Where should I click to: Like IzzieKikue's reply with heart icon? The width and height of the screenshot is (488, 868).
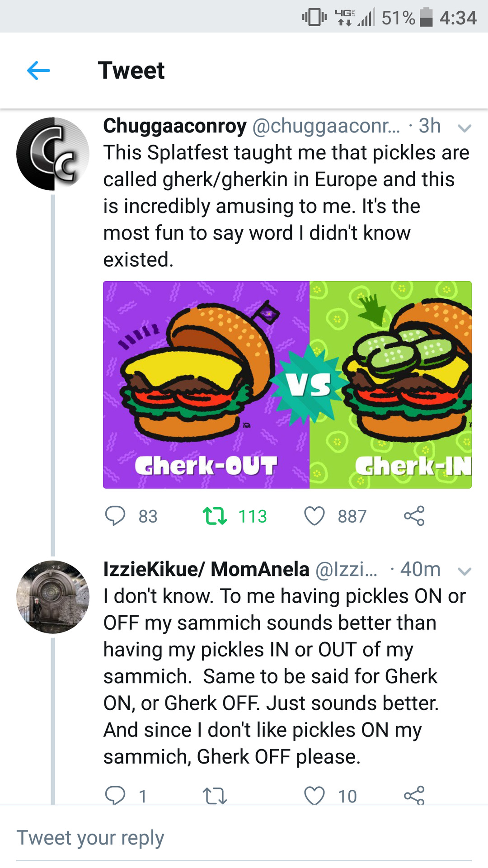pyautogui.click(x=314, y=796)
